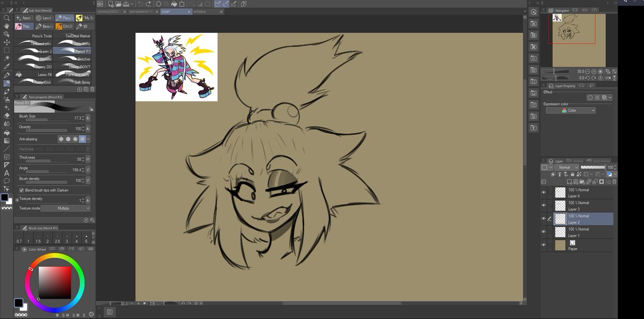The height and width of the screenshot is (319, 644).
Task: Select the Gradient tool
Action: (6, 140)
